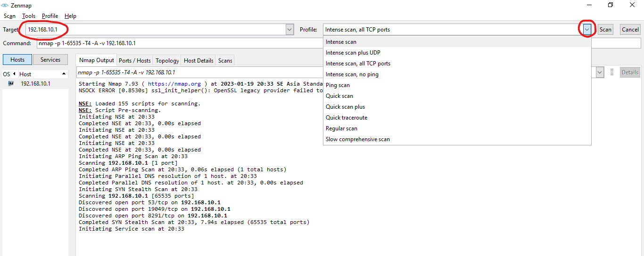The height and width of the screenshot is (256, 644).
Task: Select the Quick scan plus profile
Action: pos(345,107)
